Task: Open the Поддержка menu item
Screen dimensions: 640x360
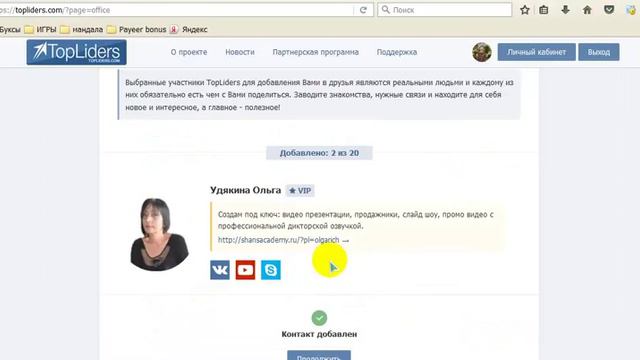Action: (397, 52)
